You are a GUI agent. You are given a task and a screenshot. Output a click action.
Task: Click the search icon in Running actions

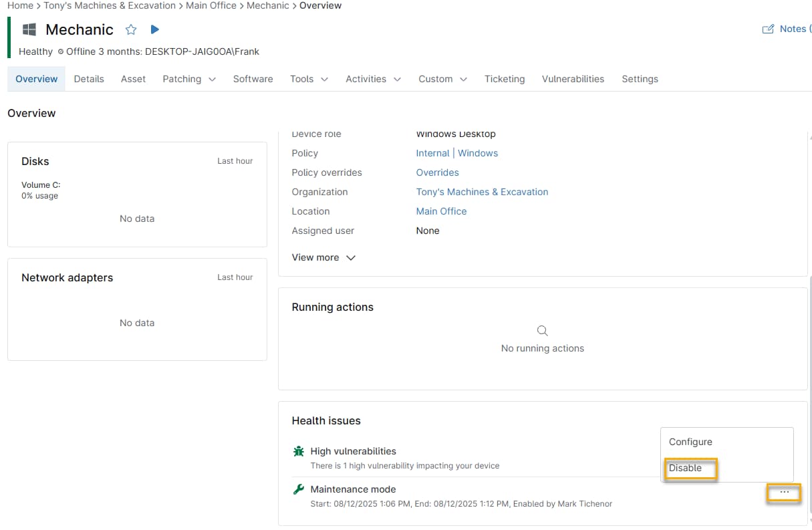543,331
